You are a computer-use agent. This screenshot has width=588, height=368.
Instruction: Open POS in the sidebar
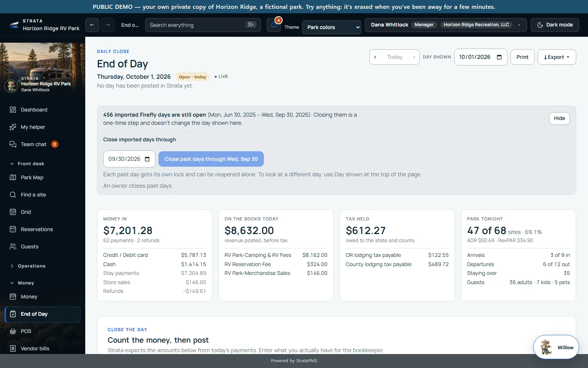[x=43, y=331]
